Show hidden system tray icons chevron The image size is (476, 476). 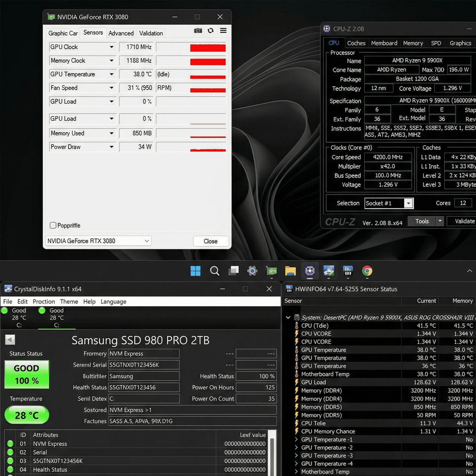point(470,271)
